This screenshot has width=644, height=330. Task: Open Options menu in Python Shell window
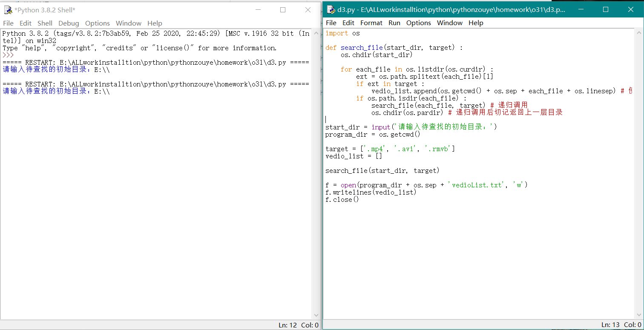coord(97,23)
